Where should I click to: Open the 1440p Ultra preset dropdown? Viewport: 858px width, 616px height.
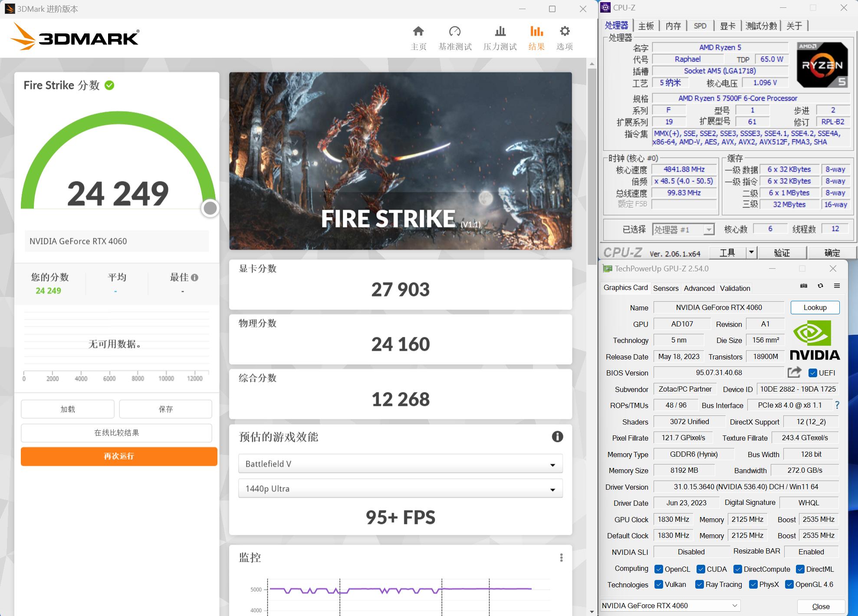click(552, 488)
